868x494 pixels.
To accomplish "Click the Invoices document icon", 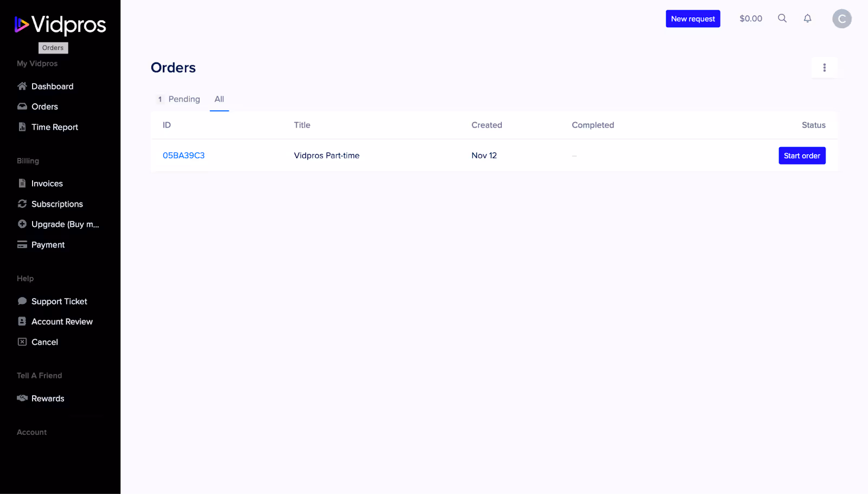I will (22, 183).
